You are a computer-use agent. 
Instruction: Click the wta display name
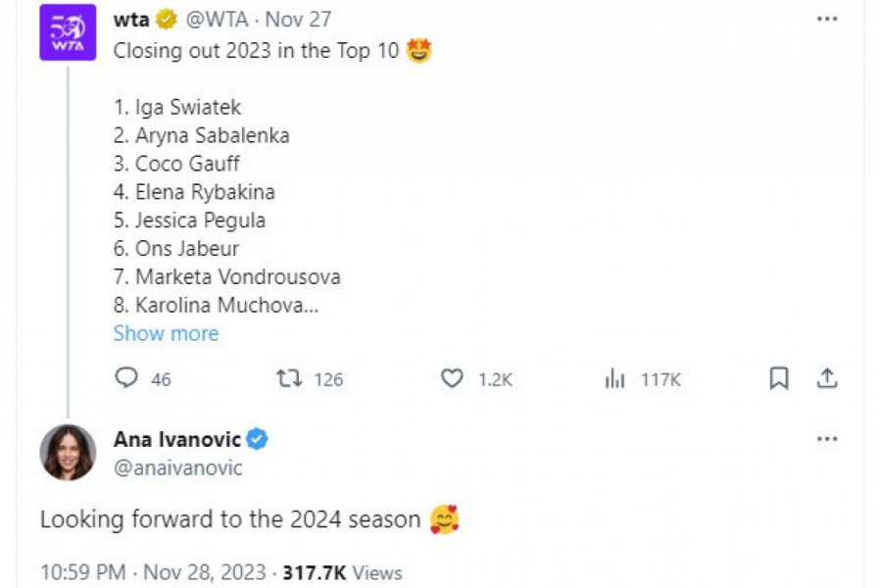click(x=131, y=20)
